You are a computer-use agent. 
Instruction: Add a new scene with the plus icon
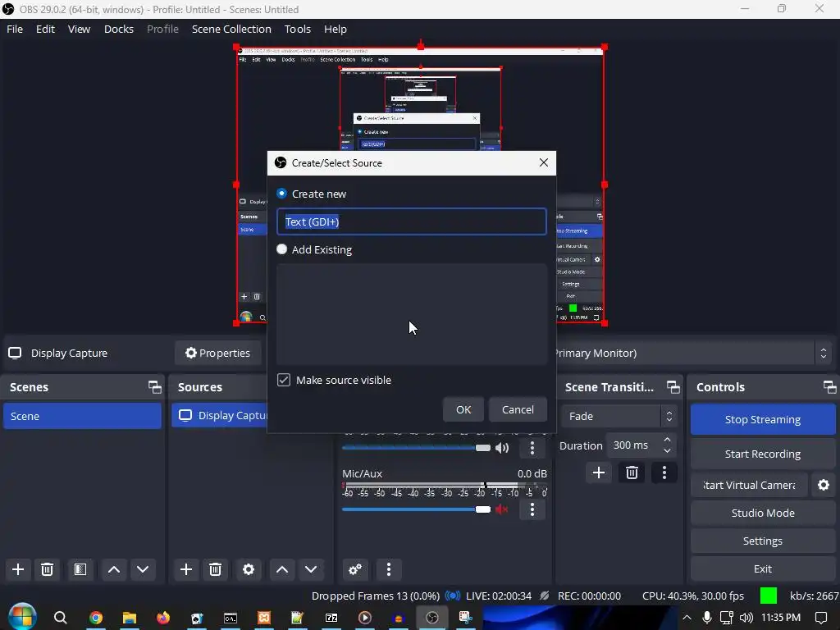(x=18, y=569)
